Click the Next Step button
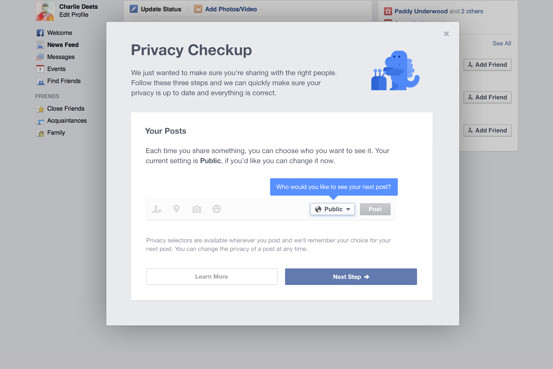Screen dimensions: 553x369 351,277
